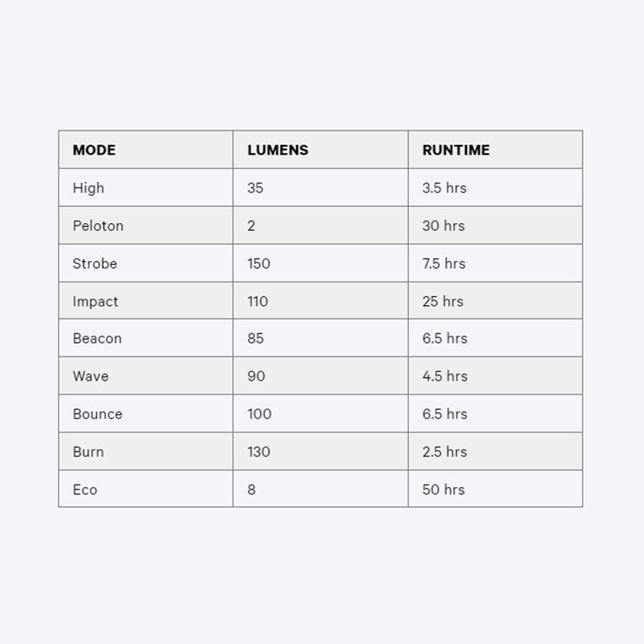Screen dimensions: 644x644
Task: Click the 3.5 hrs runtime cell
Action: pyautogui.click(x=495, y=188)
